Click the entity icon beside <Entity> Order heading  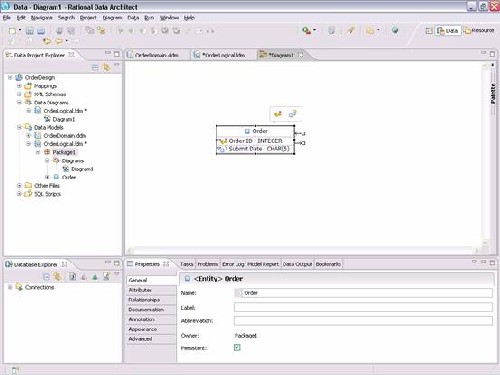(x=188, y=279)
